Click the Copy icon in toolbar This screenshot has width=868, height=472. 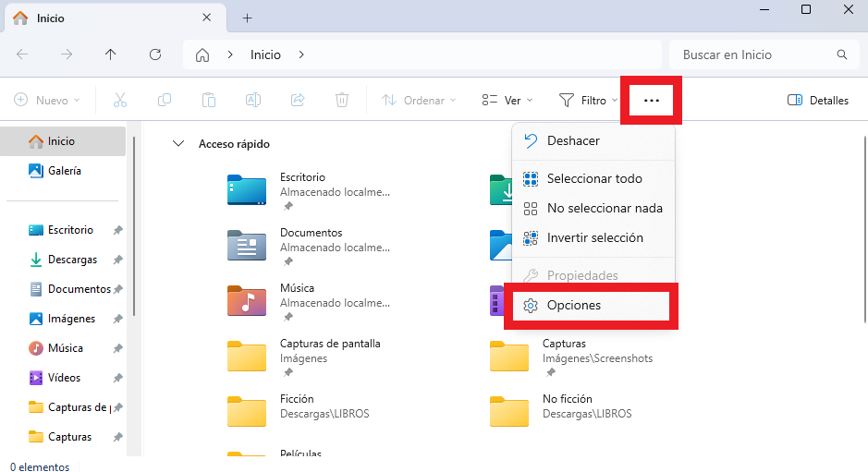pyautogui.click(x=165, y=100)
